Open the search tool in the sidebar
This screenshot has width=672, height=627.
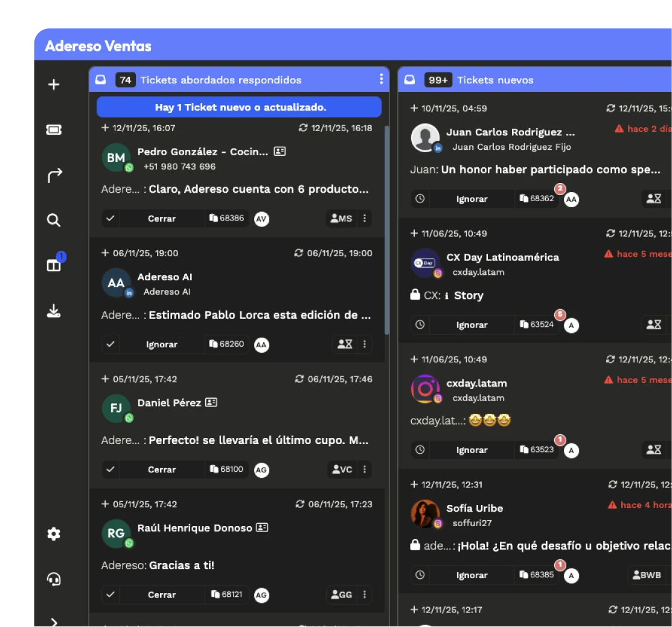(x=53, y=220)
